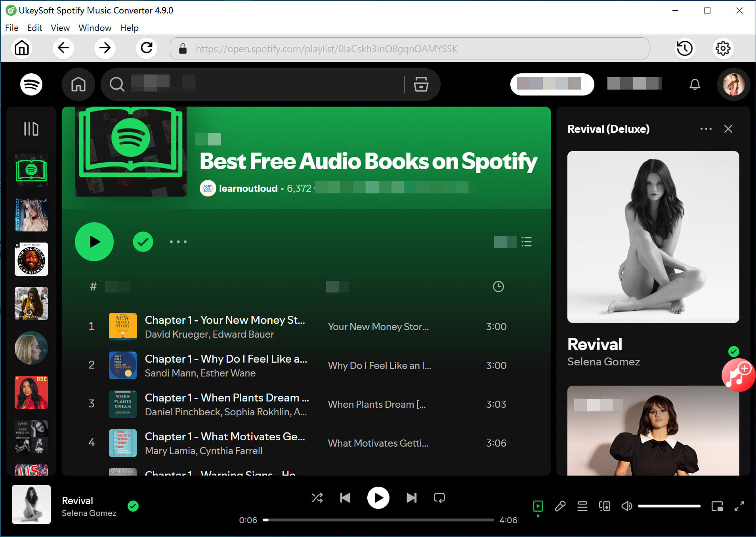756x537 pixels.
Task: Open the lyrics microphone icon
Action: coord(560,506)
